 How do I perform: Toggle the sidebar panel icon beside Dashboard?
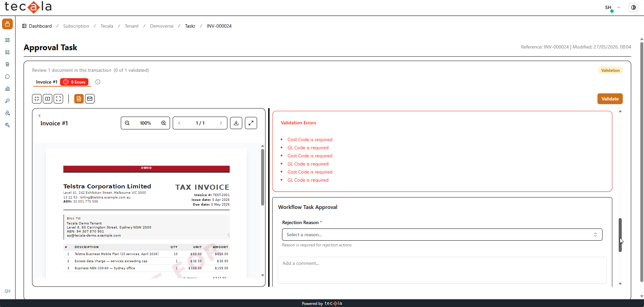click(x=24, y=26)
